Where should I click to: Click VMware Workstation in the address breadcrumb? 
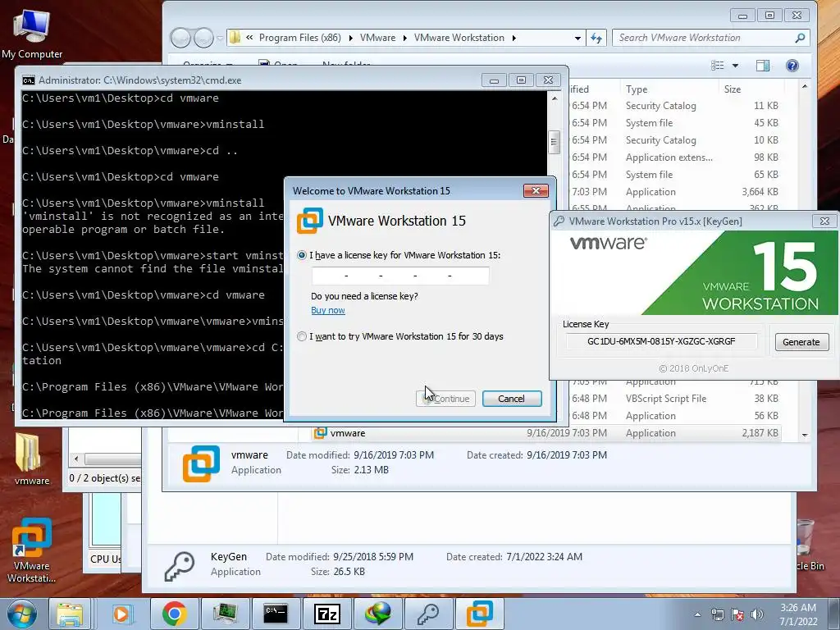point(459,38)
